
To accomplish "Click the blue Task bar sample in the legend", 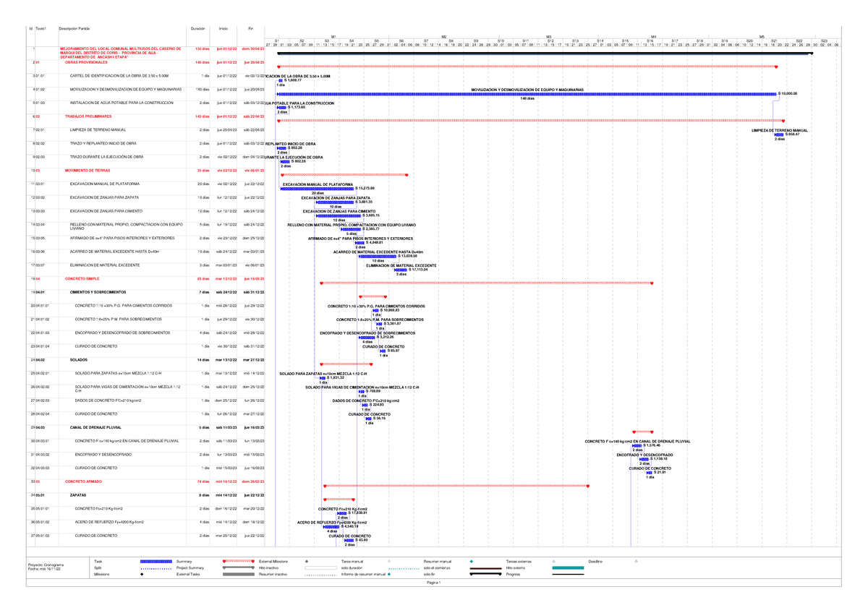I will tap(155, 561).
